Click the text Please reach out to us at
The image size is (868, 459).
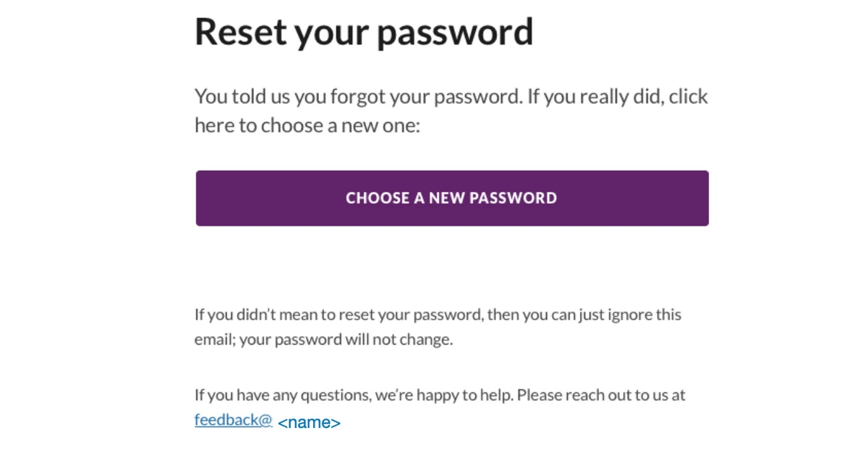pos(602,396)
